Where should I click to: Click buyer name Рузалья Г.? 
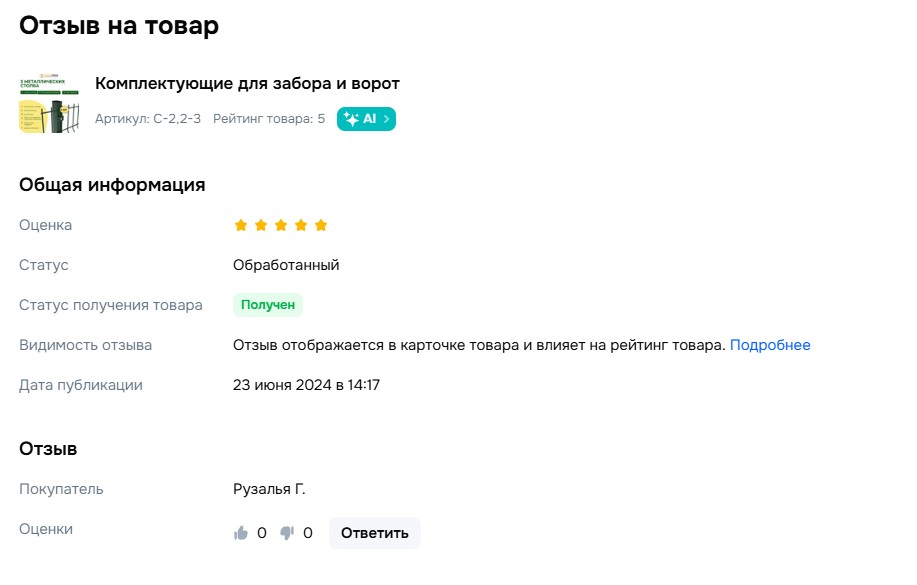pyautogui.click(x=269, y=489)
